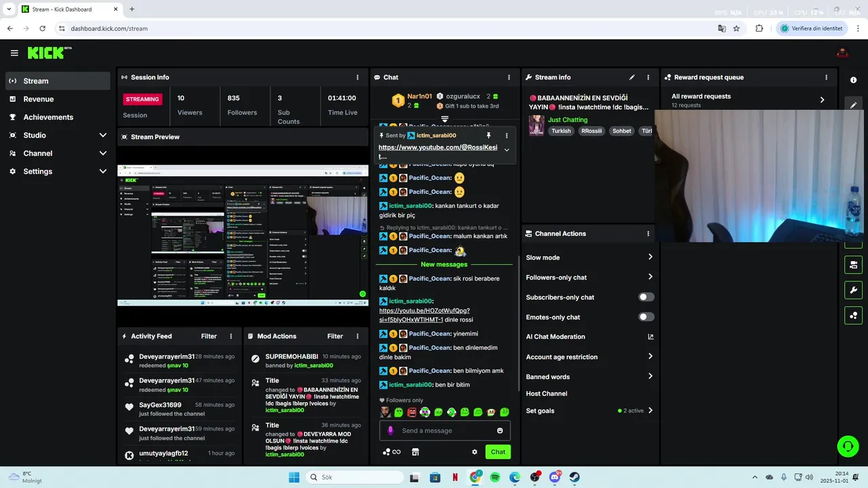868x488 pixels.
Task: Click the Just Chatting category
Action: coord(568,120)
